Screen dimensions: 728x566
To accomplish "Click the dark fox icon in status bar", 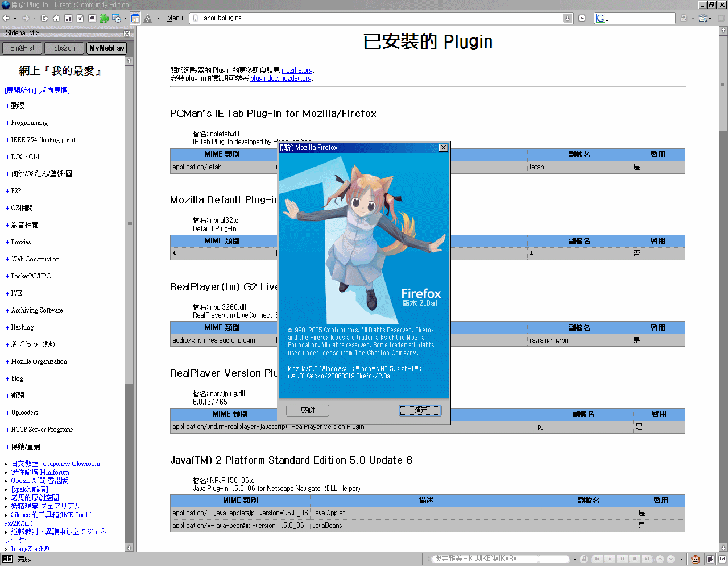I will click(710, 559).
